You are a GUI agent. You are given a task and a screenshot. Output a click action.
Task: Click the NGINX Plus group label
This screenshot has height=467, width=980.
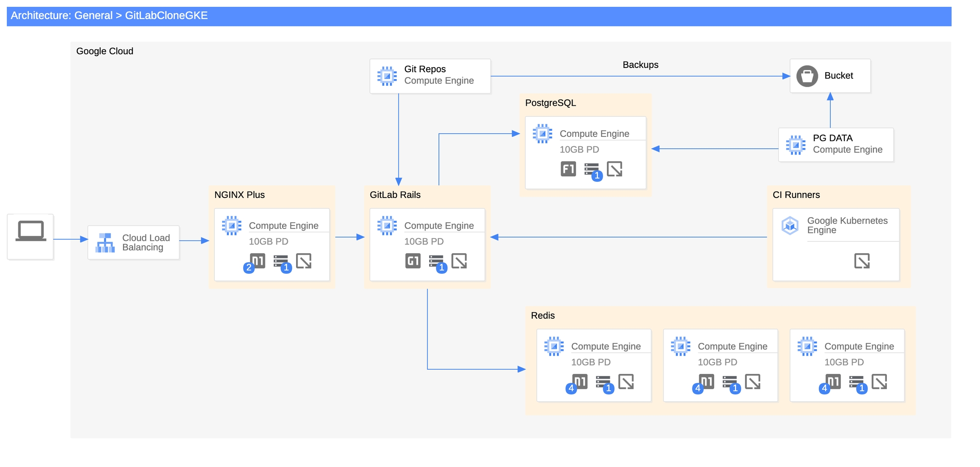239,195
